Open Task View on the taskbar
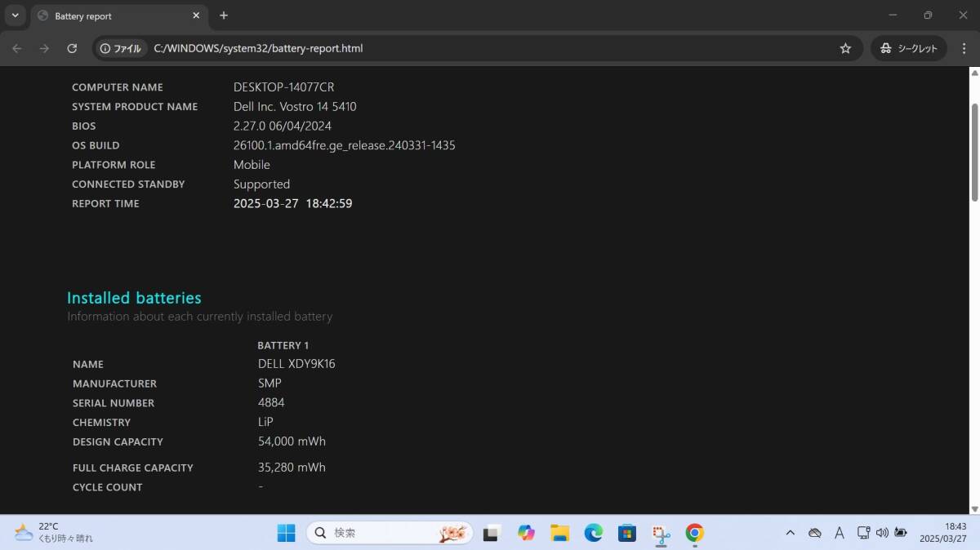 click(491, 533)
